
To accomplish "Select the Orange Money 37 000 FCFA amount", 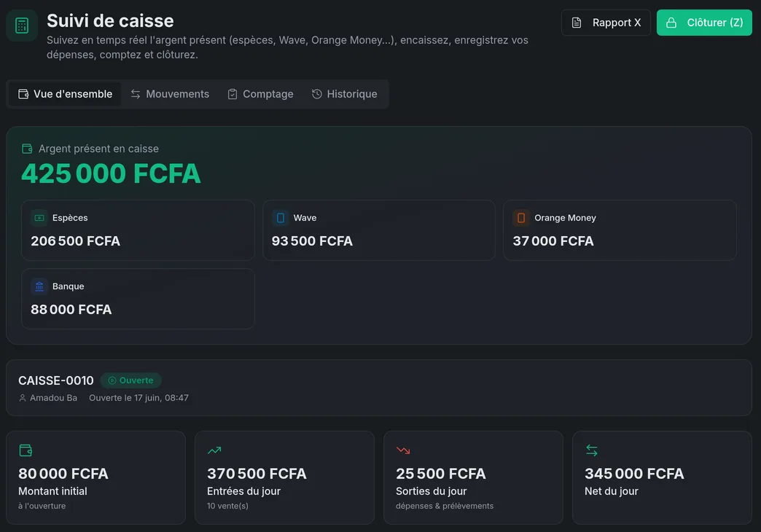I will pyautogui.click(x=553, y=240).
